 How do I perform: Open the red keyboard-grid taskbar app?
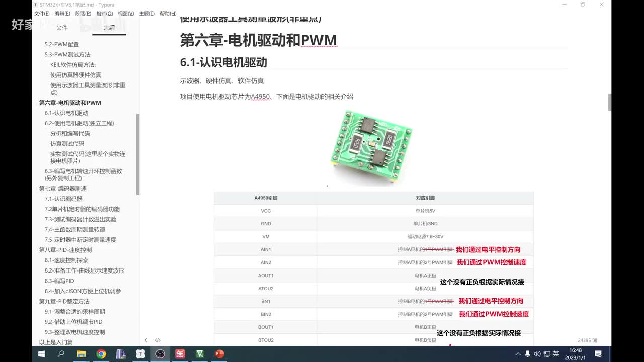click(x=180, y=354)
